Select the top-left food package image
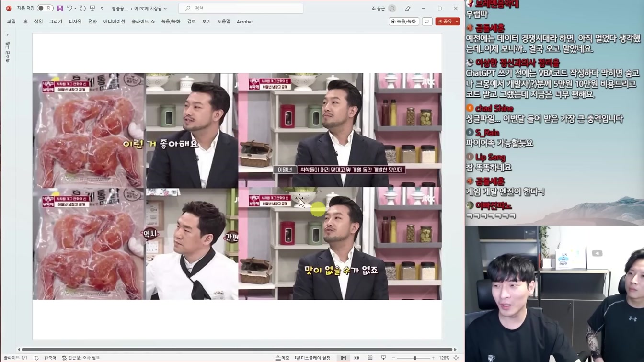The image size is (644, 362). click(88, 130)
